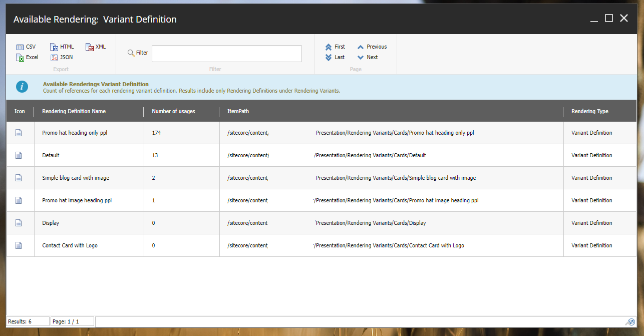Go to the Next page
This screenshot has height=336, width=644.
(368, 57)
